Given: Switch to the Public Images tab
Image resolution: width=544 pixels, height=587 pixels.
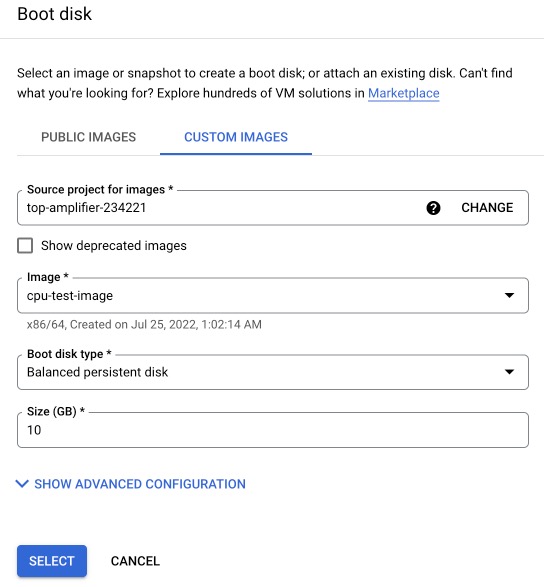Looking at the screenshot, I should [x=88, y=137].
